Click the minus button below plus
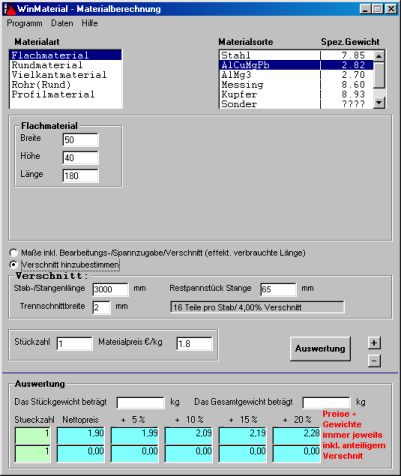Image resolution: width=401 pixels, height=476 pixels. tap(374, 361)
